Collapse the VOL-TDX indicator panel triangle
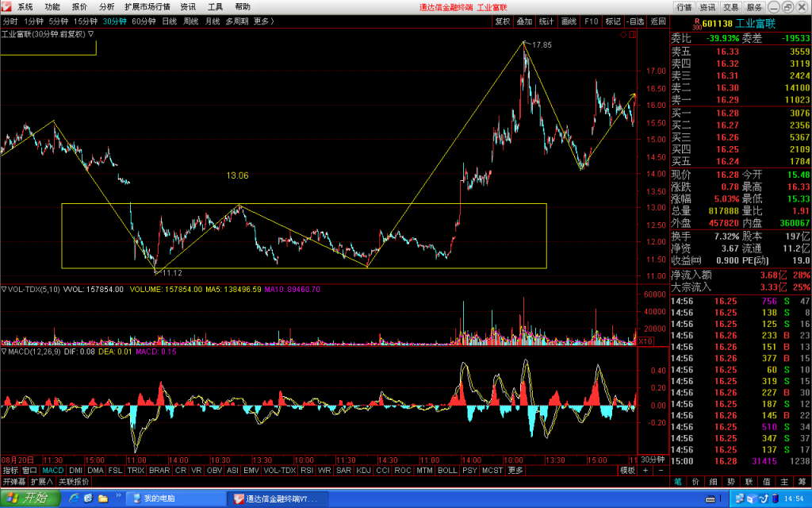This screenshot has width=812, height=508. tap(4, 289)
